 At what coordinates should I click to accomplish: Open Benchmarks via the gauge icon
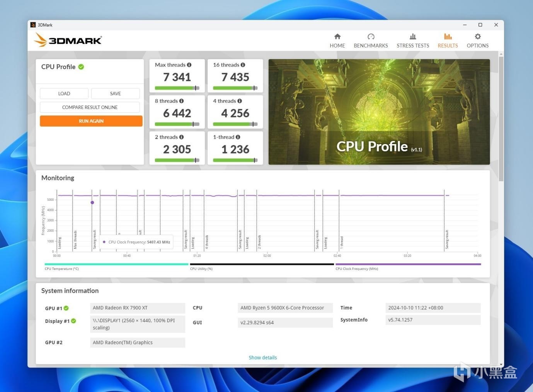pyautogui.click(x=371, y=37)
